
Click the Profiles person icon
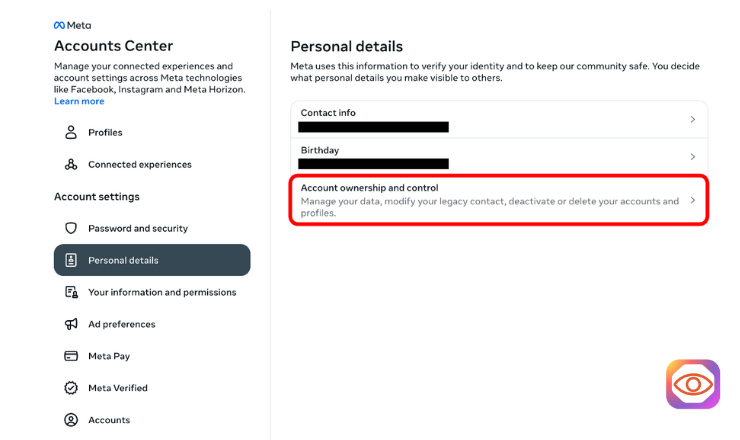point(71,132)
